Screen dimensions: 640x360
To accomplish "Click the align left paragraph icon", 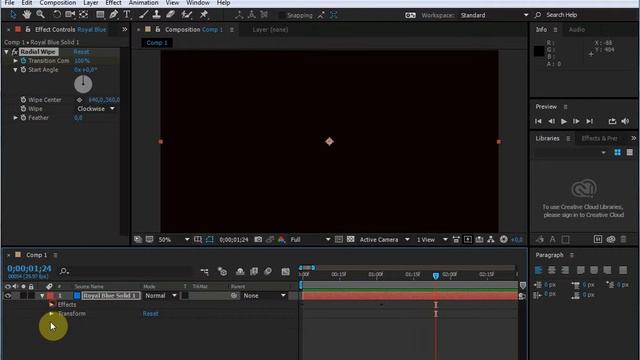I will tap(538, 270).
